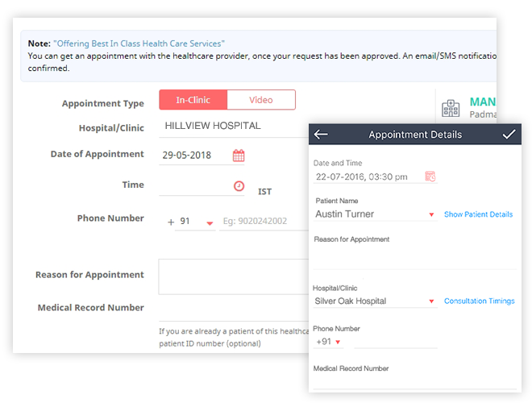Open mobile +91 phone code dropdown

[x=338, y=343]
